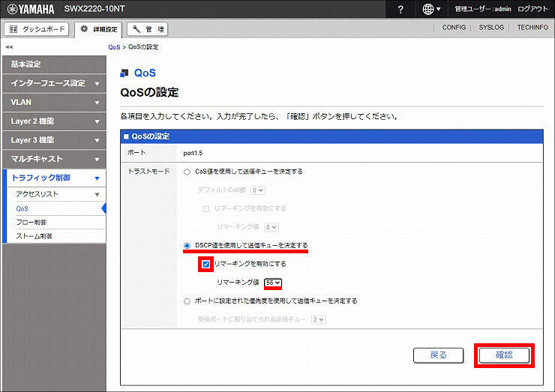Open the 送信キュー dropdown showing 2
Screen dimensions: 555x392
pyautogui.click(x=319, y=319)
